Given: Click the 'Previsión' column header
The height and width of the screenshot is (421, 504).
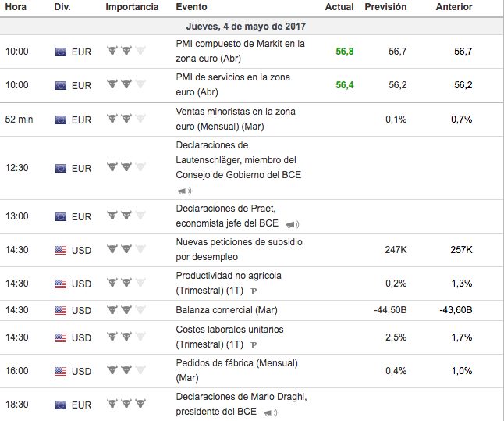Looking at the screenshot, I should (x=386, y=7).
